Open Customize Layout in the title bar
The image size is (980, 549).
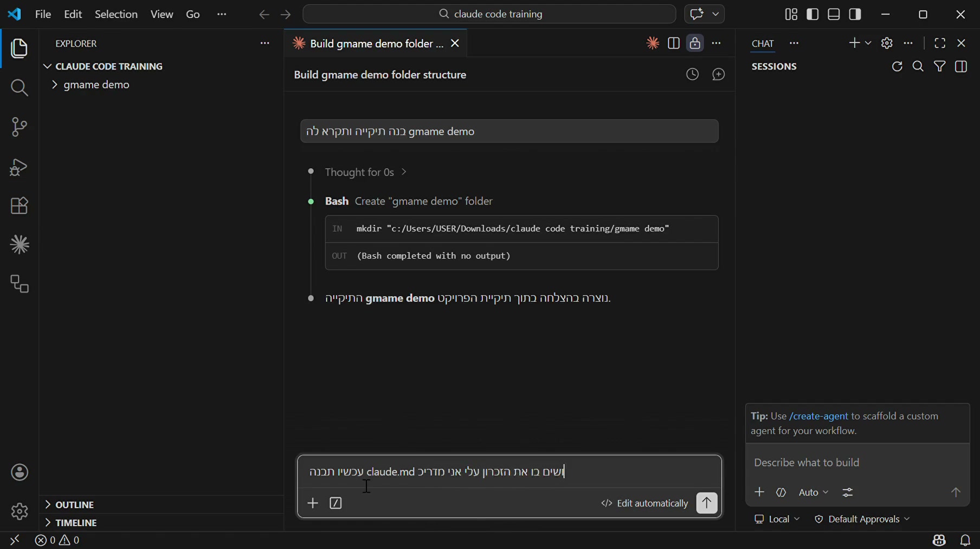pos(791,15)
